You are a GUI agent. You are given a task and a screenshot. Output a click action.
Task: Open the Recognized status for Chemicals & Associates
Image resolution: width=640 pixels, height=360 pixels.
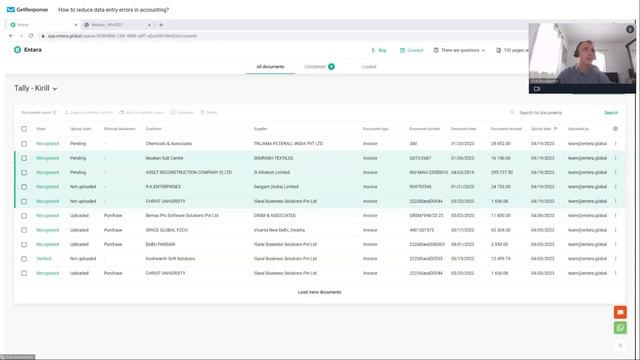click(x=47, y=144)
